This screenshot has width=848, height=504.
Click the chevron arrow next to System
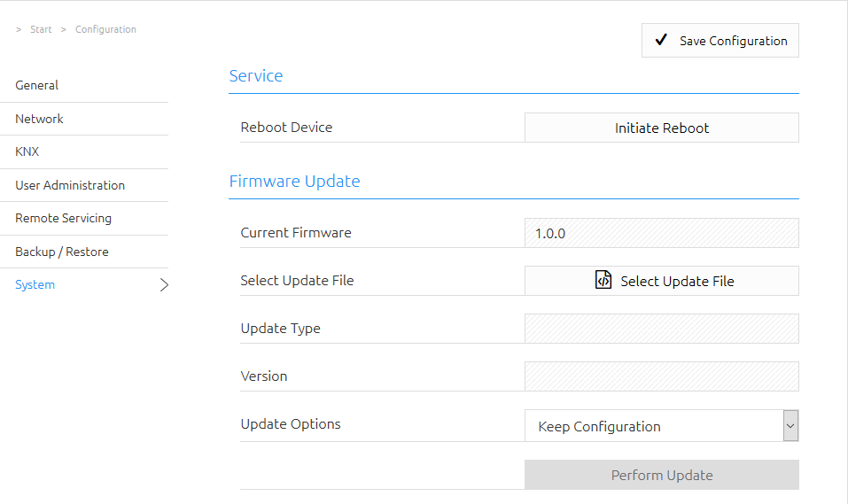(x=165, y=285)
